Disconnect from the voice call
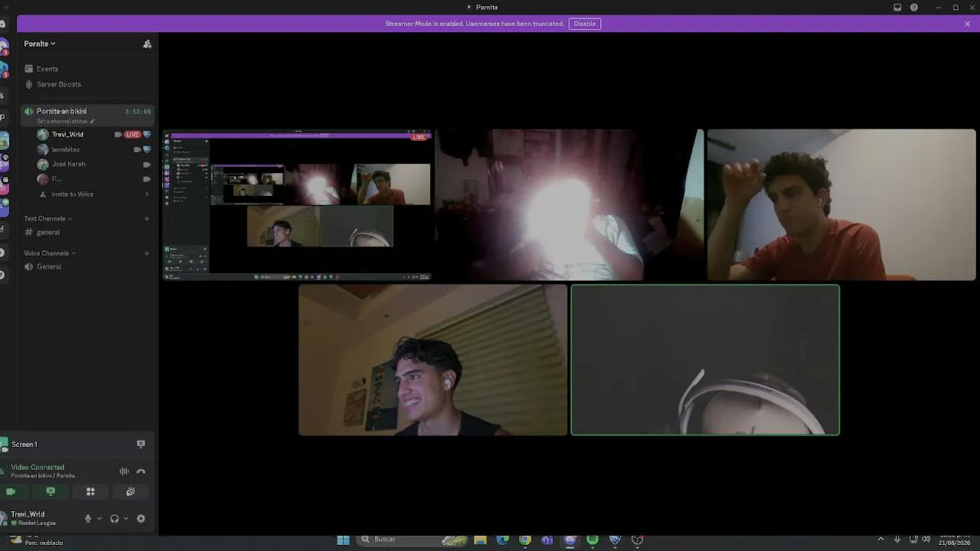Viewport: 980px width, 551px height. (141, 471)
